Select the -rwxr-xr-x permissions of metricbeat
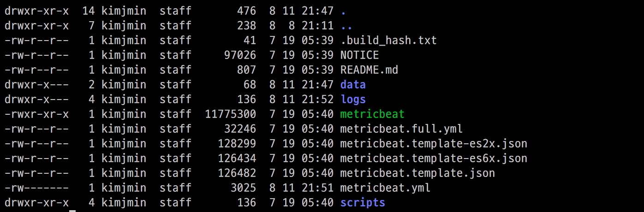This screenshot has height=212, width=644. tap(37, 114)
